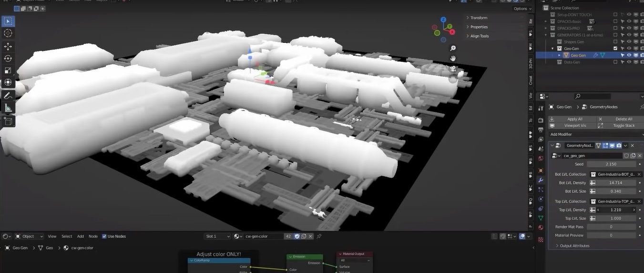Open the Object Data properties tab
This screenshot has height=273, width=644.
click(541, 218)
